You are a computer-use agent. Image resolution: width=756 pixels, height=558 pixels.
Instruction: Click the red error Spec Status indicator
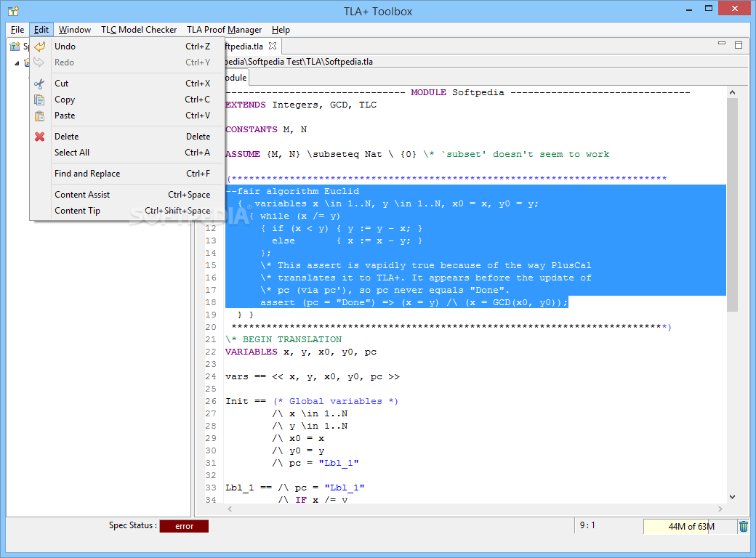click(184, 526)
